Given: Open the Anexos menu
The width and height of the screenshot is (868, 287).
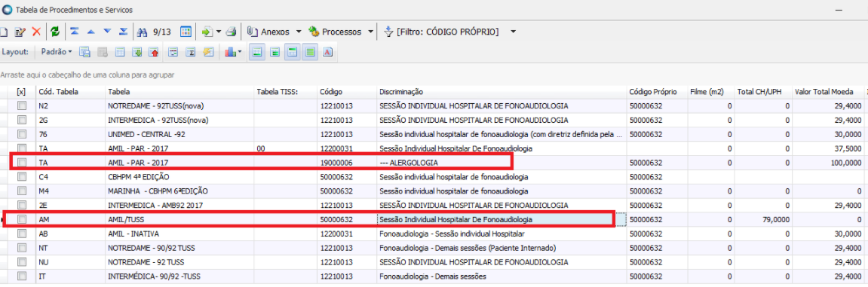Looking at the screenshot, I should click(268, 32).
